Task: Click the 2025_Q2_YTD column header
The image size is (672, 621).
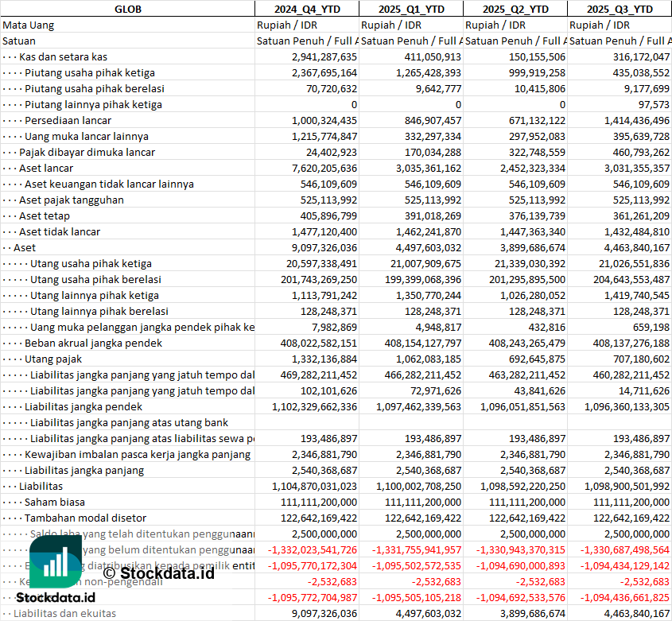Action: 515,9
